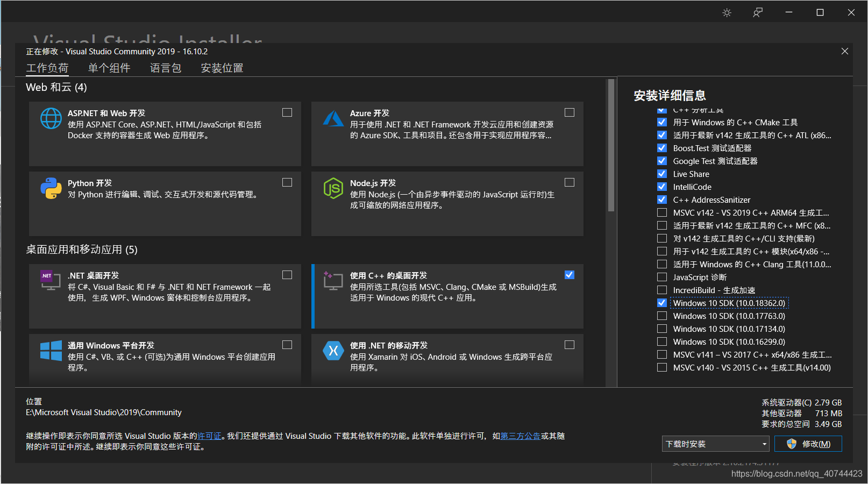Viewport: 868px width, 484px height.
Task: Uncheck Google Test test adapter
Action: point(662,161)
